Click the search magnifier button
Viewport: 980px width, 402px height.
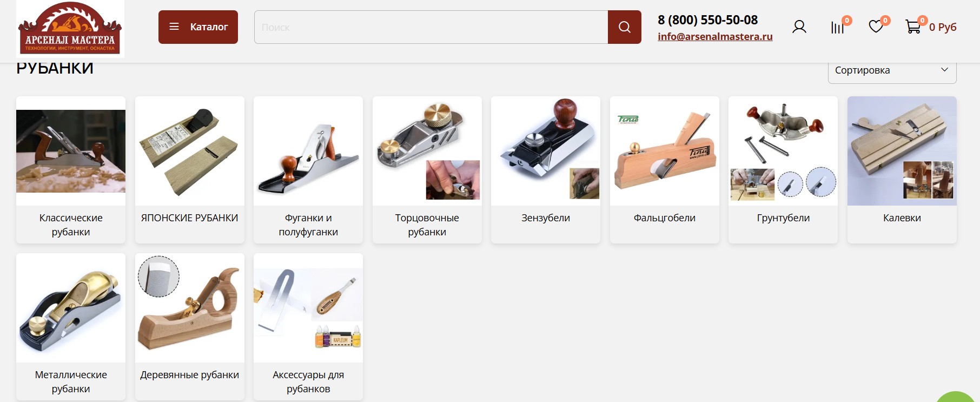[624, 27]
